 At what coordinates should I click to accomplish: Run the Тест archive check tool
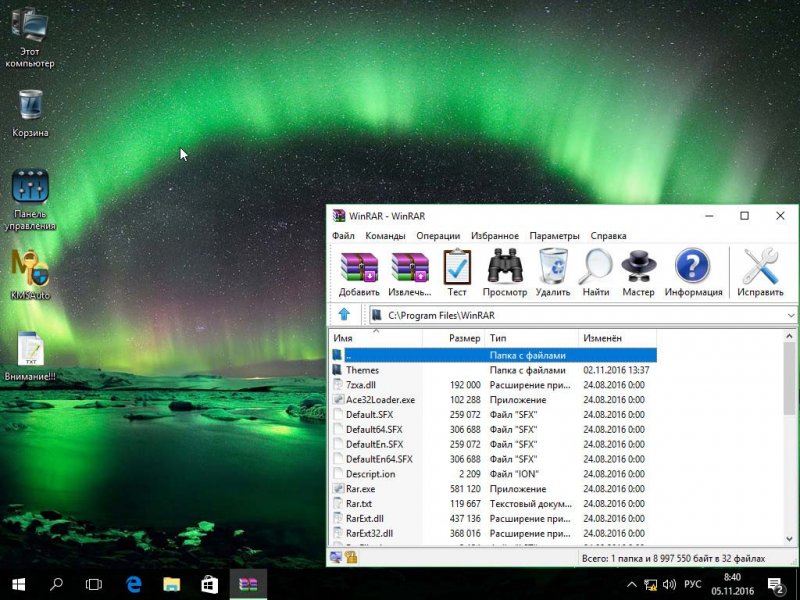point(457,272)
